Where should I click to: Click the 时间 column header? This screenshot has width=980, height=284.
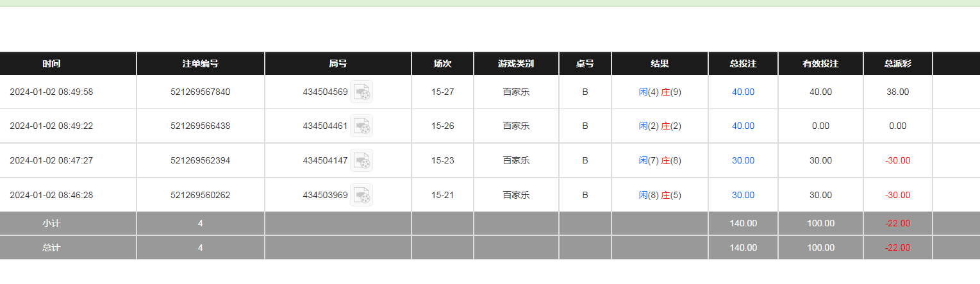click(51, 63)
